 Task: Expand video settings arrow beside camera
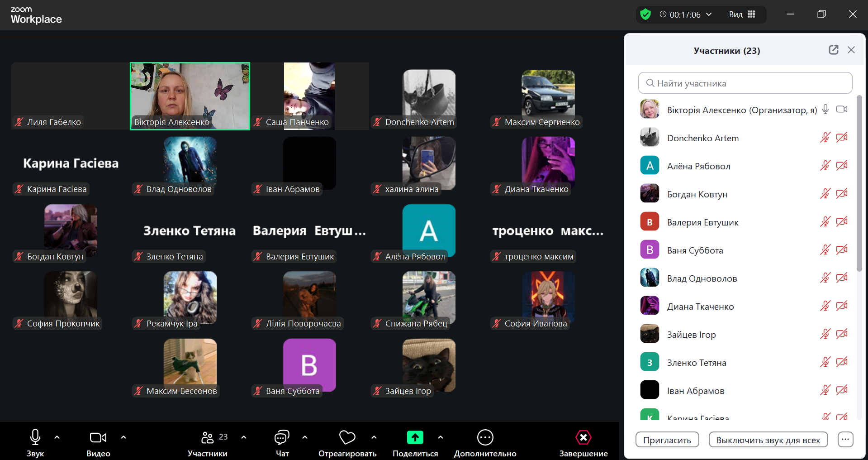tap(123, 437)
